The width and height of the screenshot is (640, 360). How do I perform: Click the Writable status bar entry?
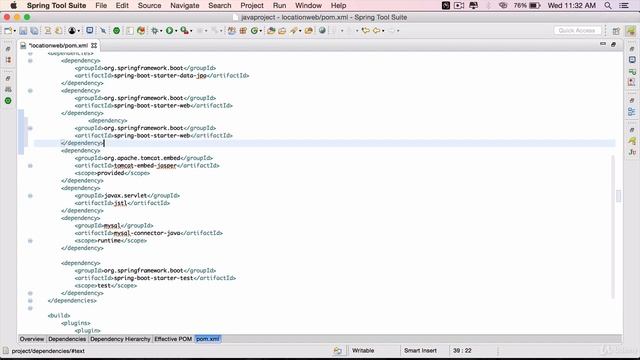[363, 351]
